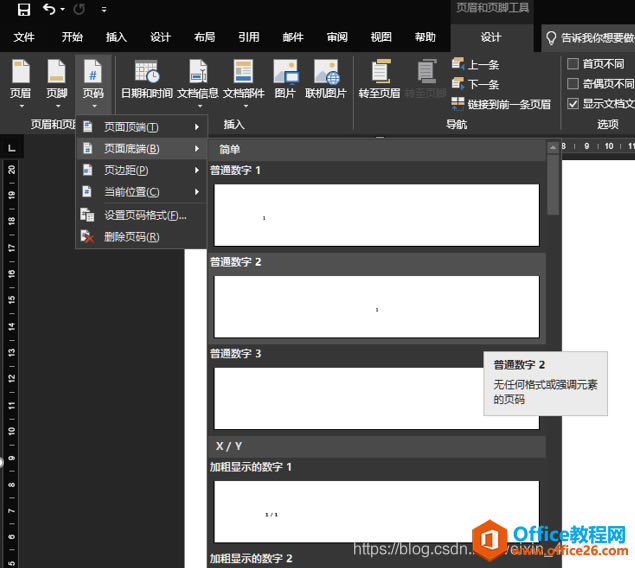
Task: Click 链接到前一条页眉 link to previous
Action: (501, 104)
